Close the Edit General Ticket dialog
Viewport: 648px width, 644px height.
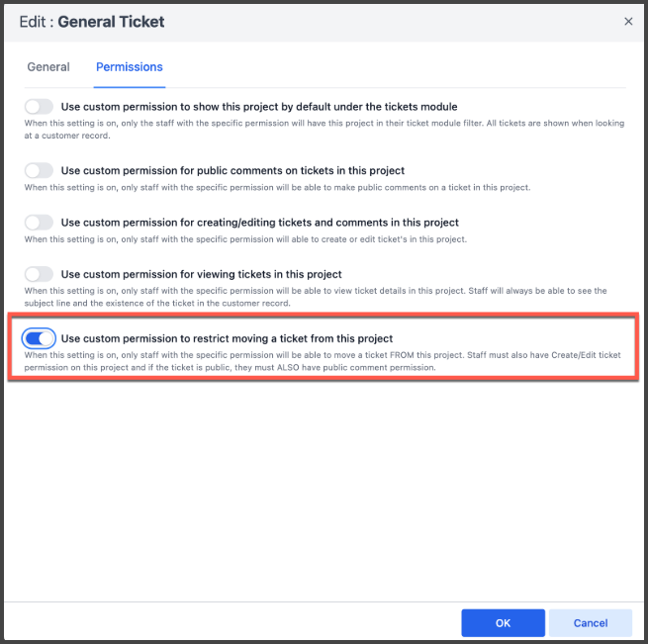(628, 21)
